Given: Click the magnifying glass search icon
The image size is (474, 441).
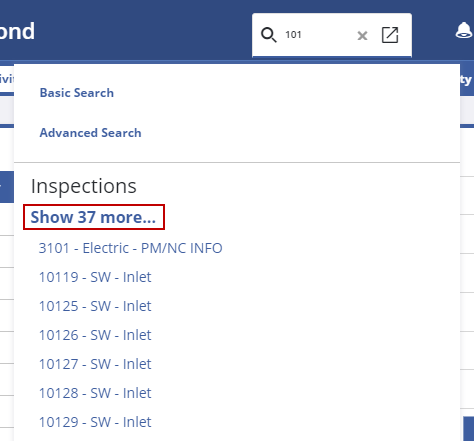Looking at the screenshot, I should coord(268,35).
